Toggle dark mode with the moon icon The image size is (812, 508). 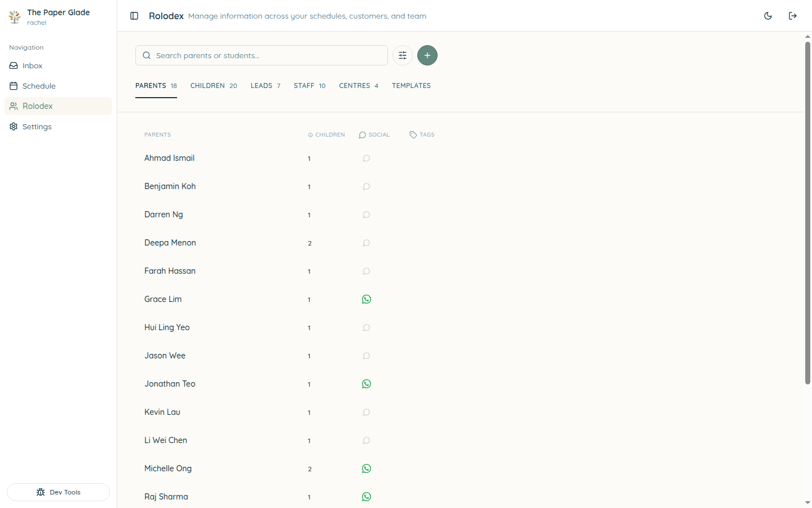[768, 16]
